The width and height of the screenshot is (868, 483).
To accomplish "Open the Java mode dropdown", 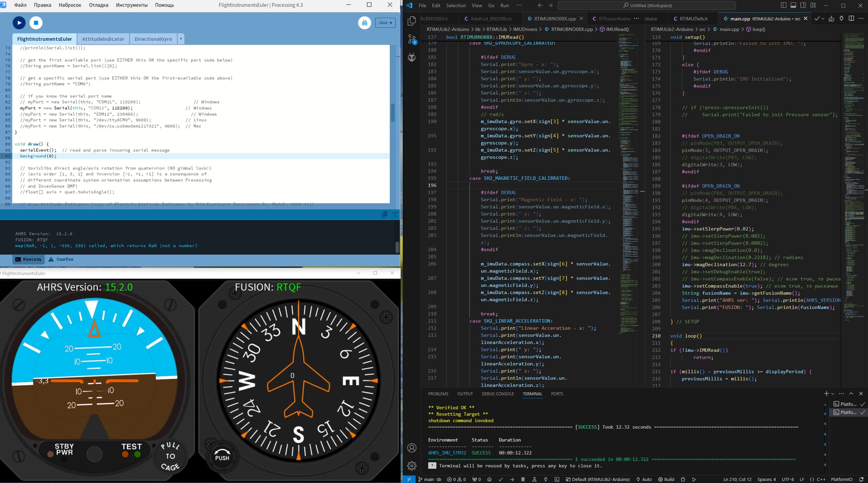I will click(x=385, y=23).
